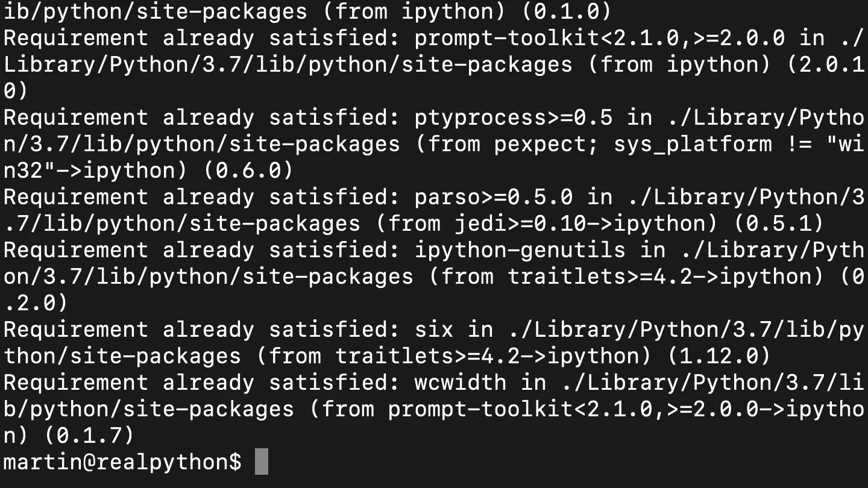The height and width of the screenshot is (488, 868).
Task: Click the parso>=0.5.0 requirement text
Action: pos(494,197)
